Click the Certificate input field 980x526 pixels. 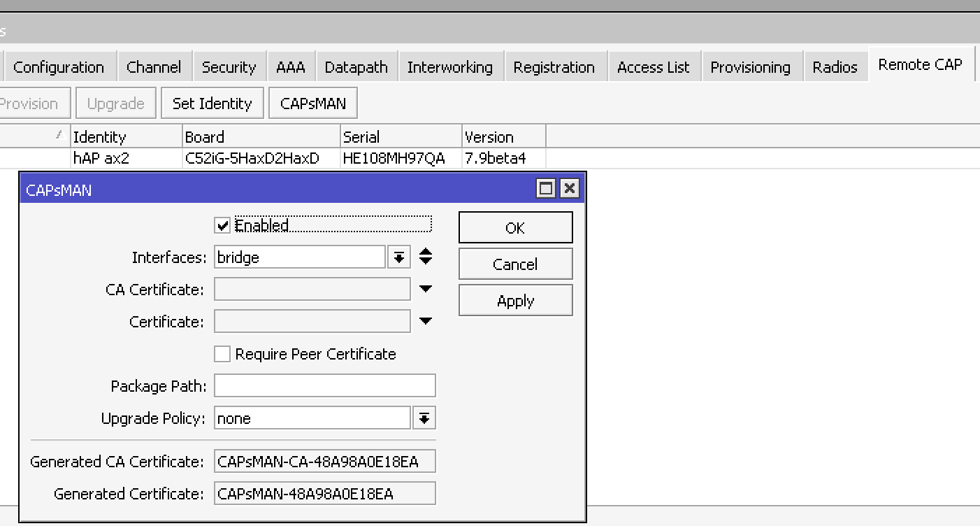coord(312,322)
